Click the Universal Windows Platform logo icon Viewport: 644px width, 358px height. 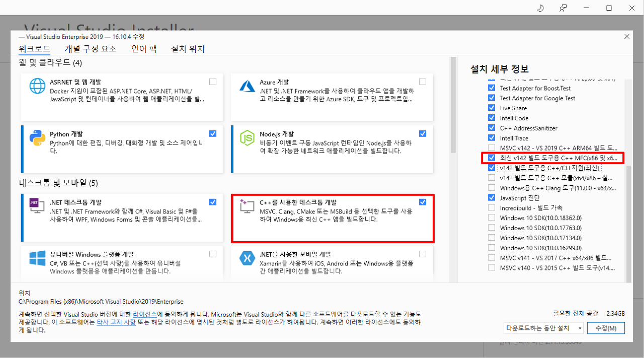38,258
